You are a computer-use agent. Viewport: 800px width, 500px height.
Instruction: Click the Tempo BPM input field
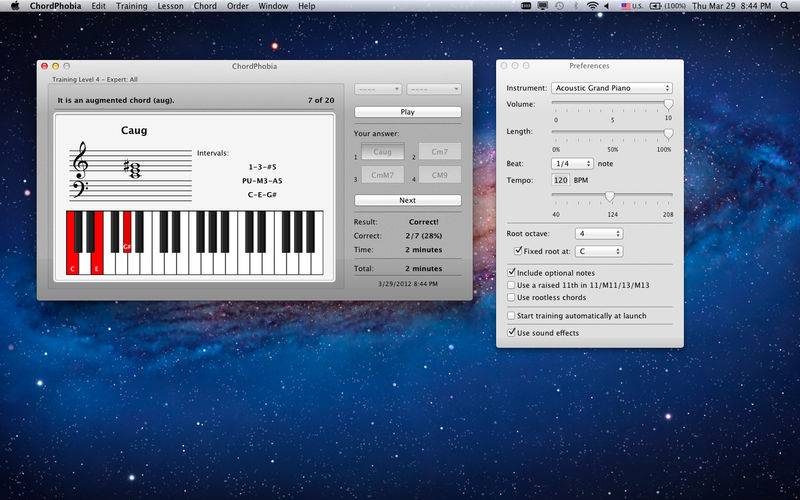[x=561, y=180]
